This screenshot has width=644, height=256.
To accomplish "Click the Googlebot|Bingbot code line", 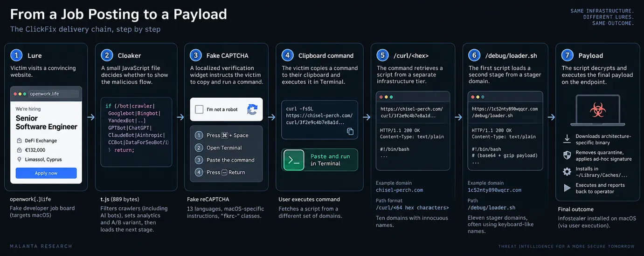I will click(x=134, y=113).
